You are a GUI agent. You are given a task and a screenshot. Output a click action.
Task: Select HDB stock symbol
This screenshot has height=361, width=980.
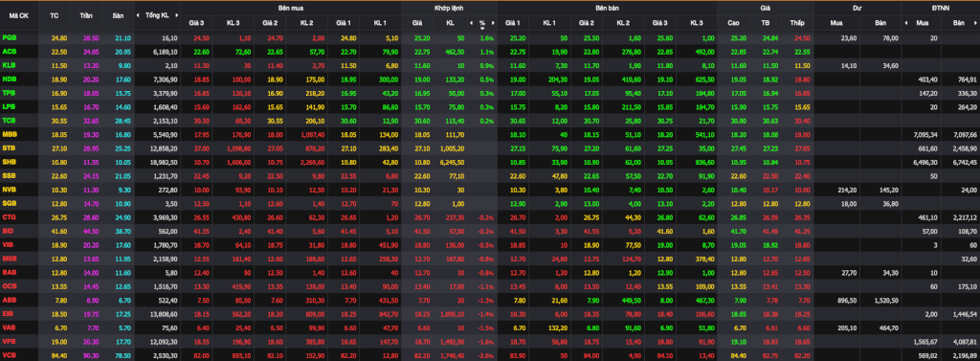[x=10, y=79]
